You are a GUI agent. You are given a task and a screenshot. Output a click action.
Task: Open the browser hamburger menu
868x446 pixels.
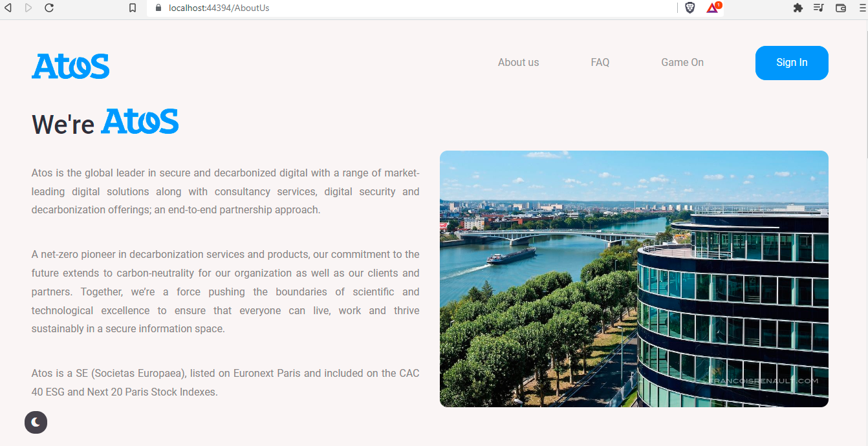coord(862,8)
